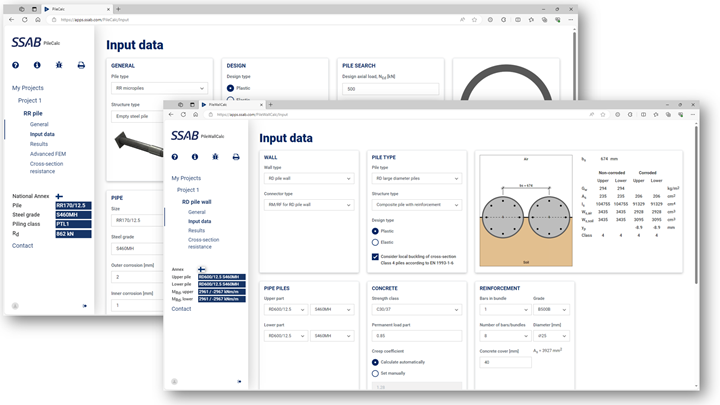720x405 pixels.
Task: Click back arrow in PileWallCalc browser window
Action: 171,114
